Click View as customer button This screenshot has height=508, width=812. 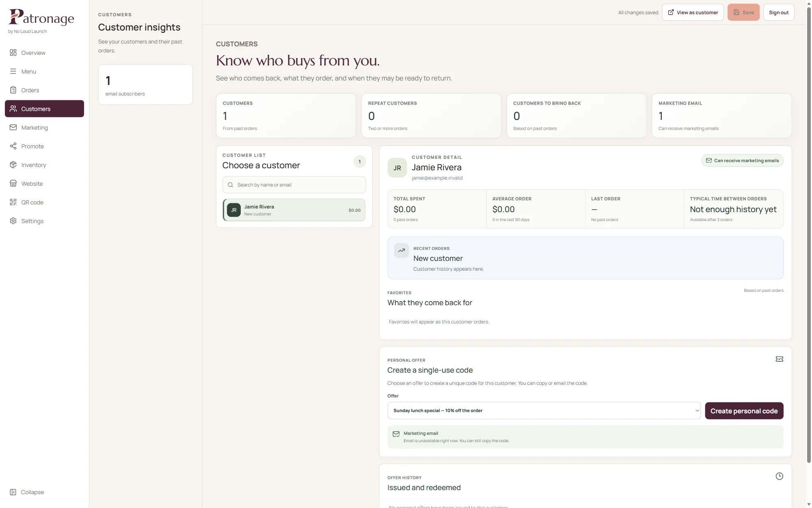tap(693, 12)
